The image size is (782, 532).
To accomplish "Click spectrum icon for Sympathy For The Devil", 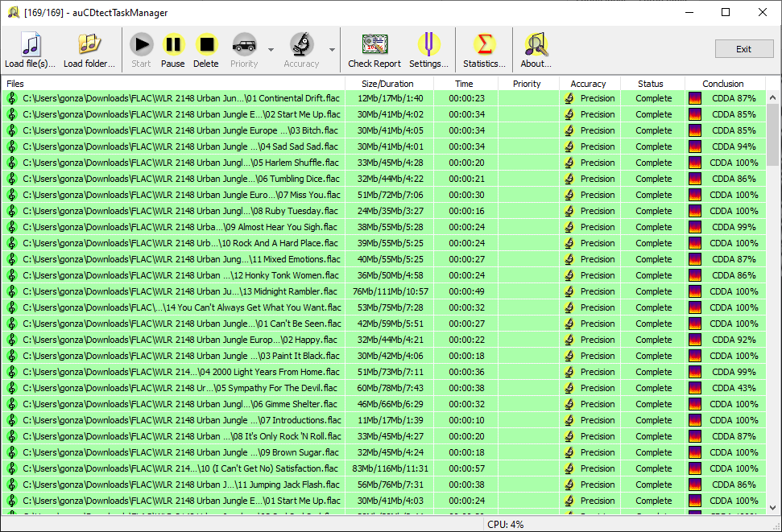I will [x=695, y=388].
